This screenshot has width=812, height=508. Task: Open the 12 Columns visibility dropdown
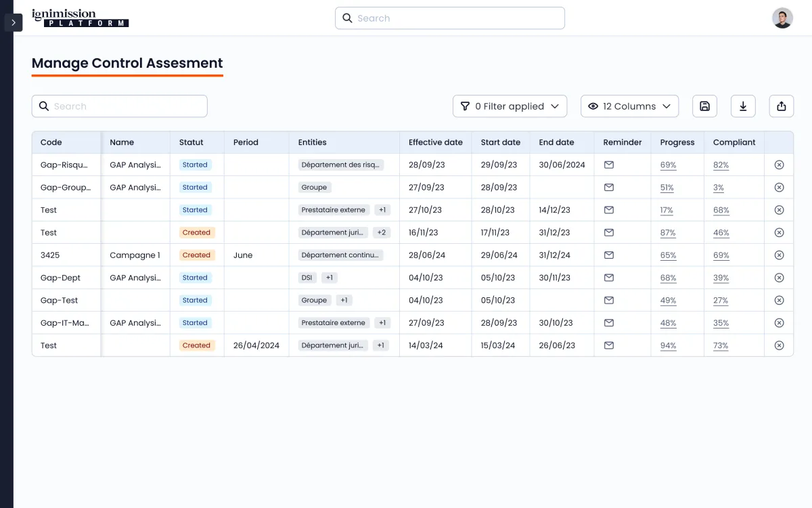(629, 106)
